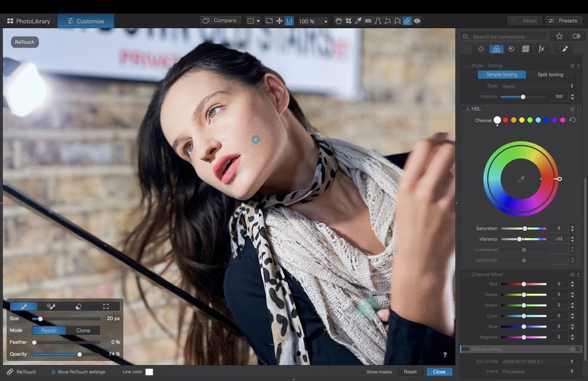Select the Split toning tab
The width and height of the screenshot is (588, 381).
point(549,75)
